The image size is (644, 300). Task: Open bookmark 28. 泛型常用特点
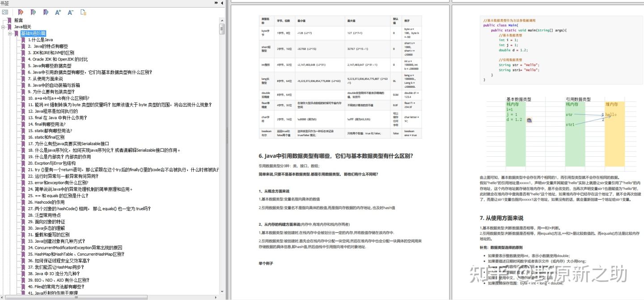click(44, 215)
